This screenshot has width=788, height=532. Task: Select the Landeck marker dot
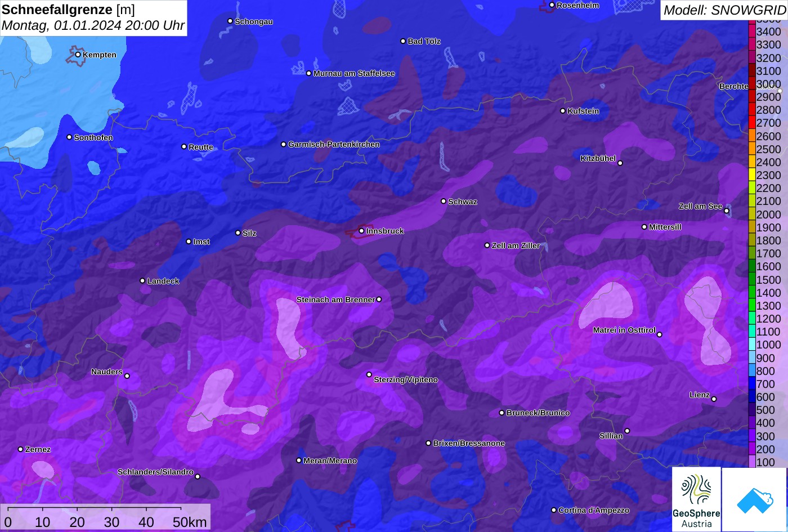pyautogui.click(x=142, y=281)
